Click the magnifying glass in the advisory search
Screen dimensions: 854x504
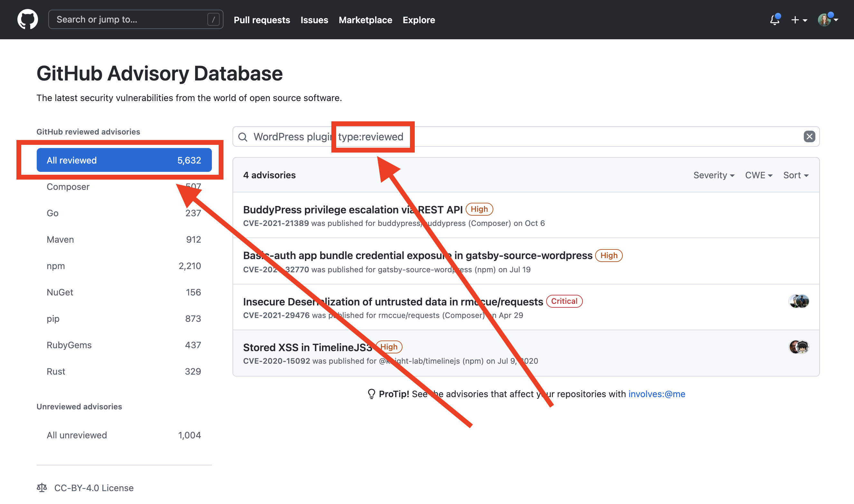(x=243, y=137)
